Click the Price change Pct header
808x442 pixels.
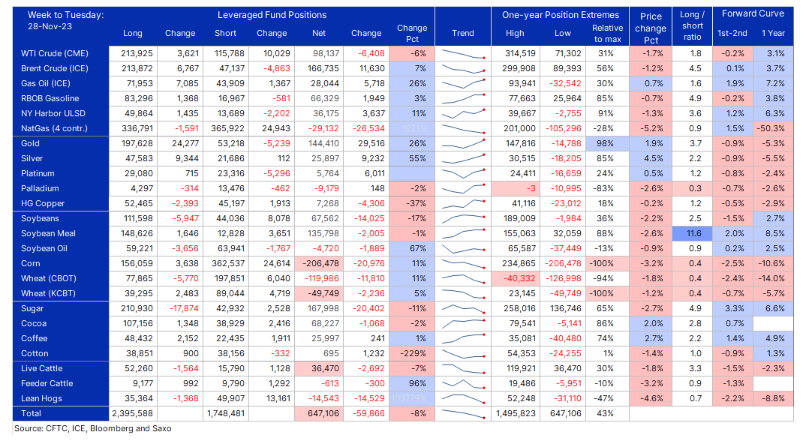[650, 28]
